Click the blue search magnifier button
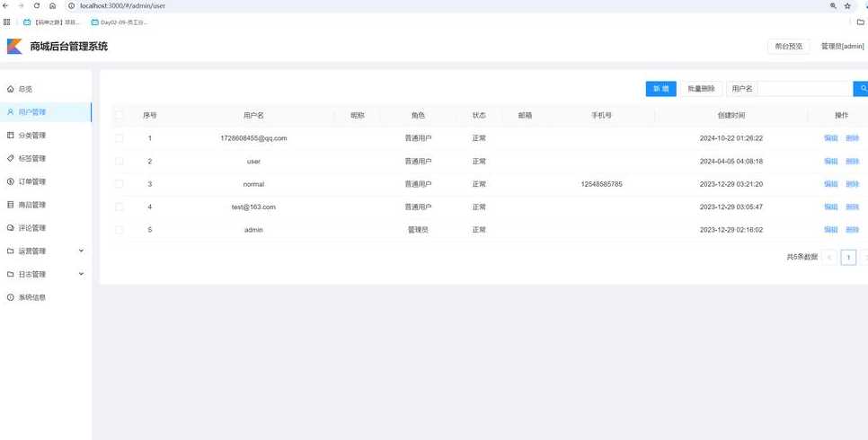Viewport: 868px width, 440px height. [x=861, y=89]
